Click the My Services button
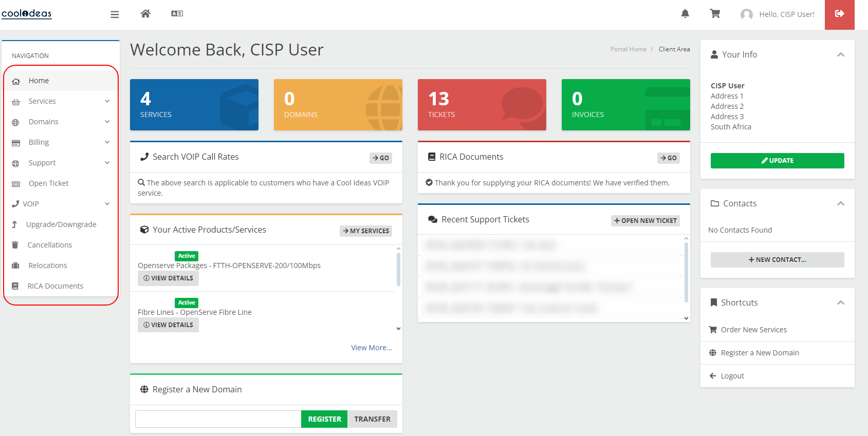The image size is (868, 436). (x=366, y=231)
